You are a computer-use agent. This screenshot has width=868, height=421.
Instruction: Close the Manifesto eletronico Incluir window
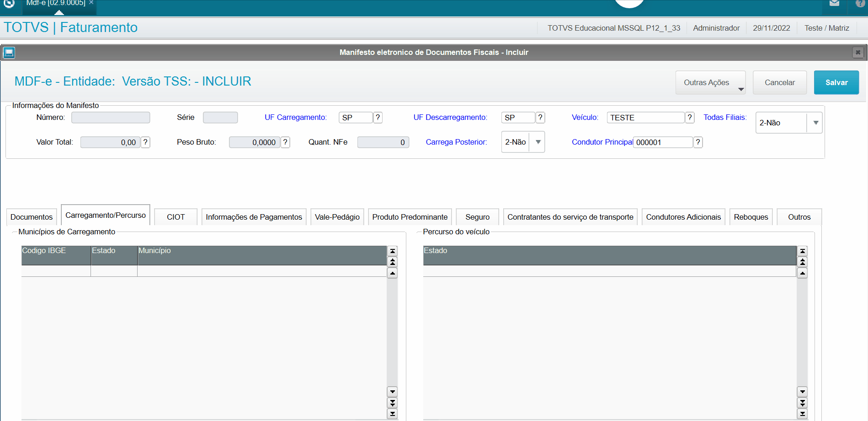tap(858, 53)
